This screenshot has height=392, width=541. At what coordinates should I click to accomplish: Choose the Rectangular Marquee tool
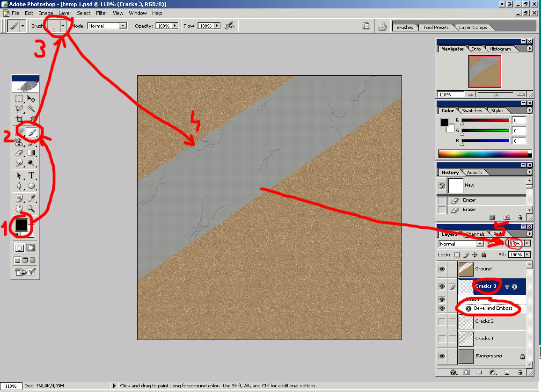19,99
